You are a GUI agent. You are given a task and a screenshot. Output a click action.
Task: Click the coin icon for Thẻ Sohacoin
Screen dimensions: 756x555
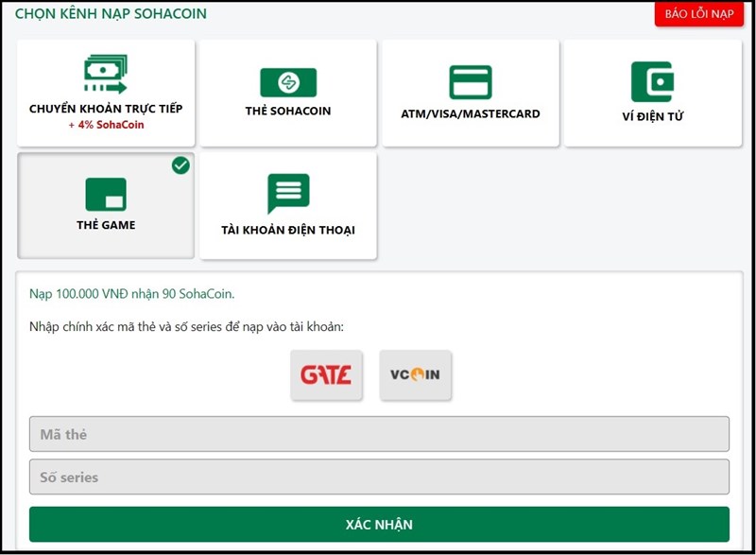290,80
